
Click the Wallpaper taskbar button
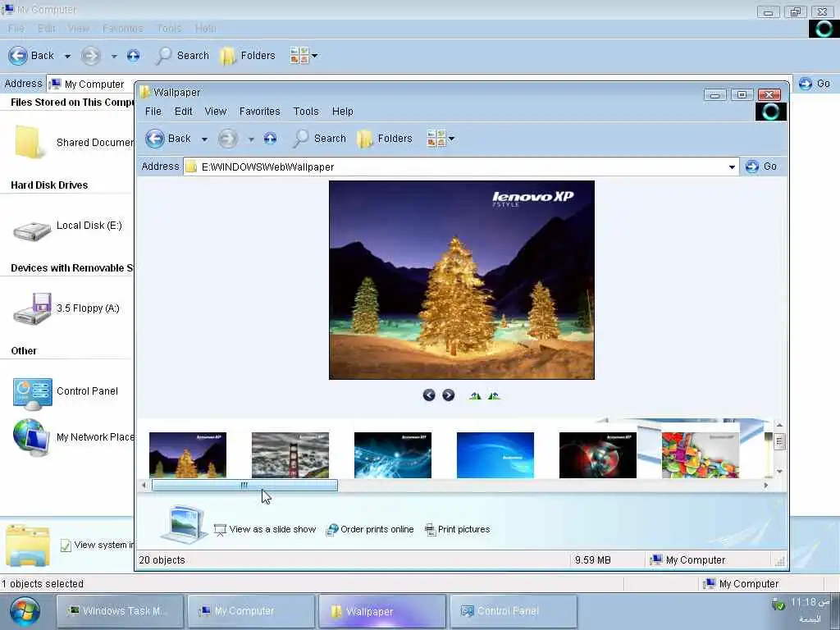click(x=382, y=611)
